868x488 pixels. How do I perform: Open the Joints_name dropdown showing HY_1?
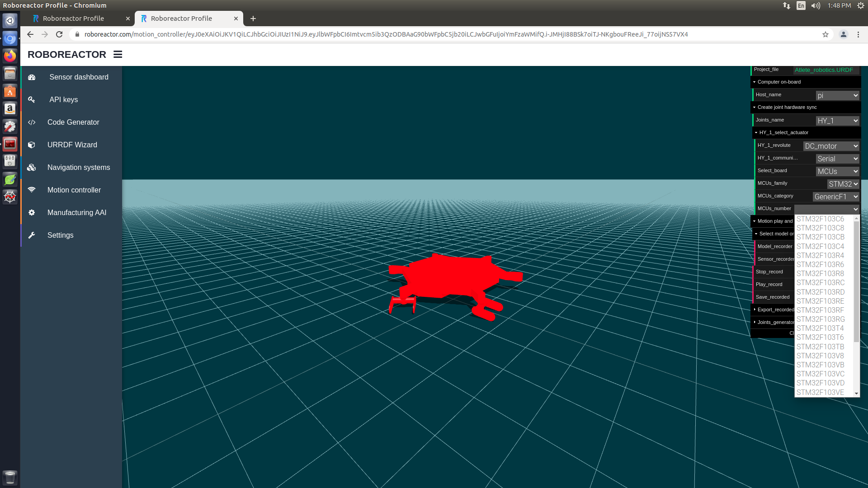point(837,121)
